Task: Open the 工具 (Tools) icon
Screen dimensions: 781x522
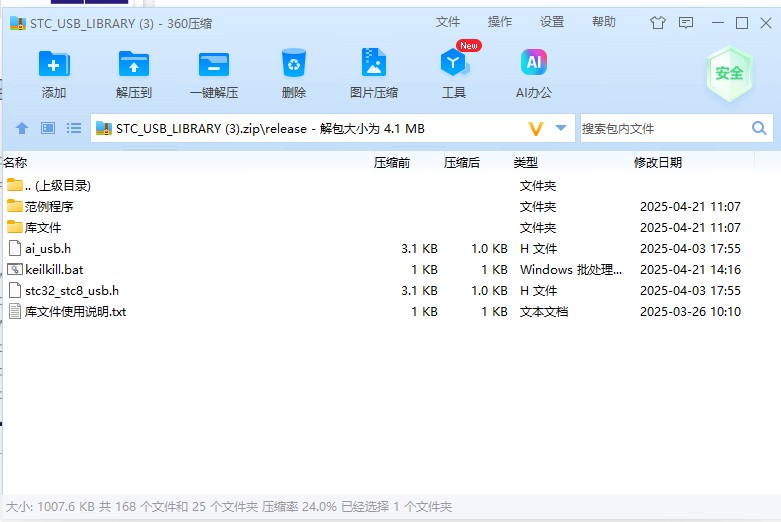Action: click(454, 66)
